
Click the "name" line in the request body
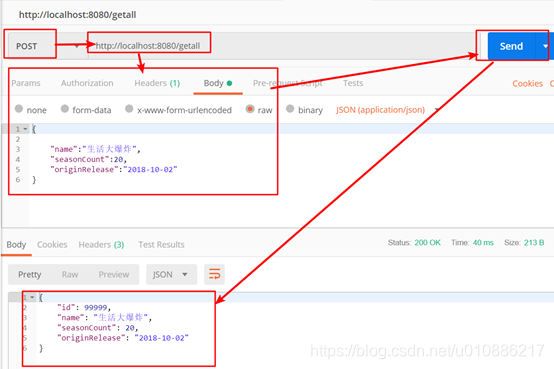(95, 149)
